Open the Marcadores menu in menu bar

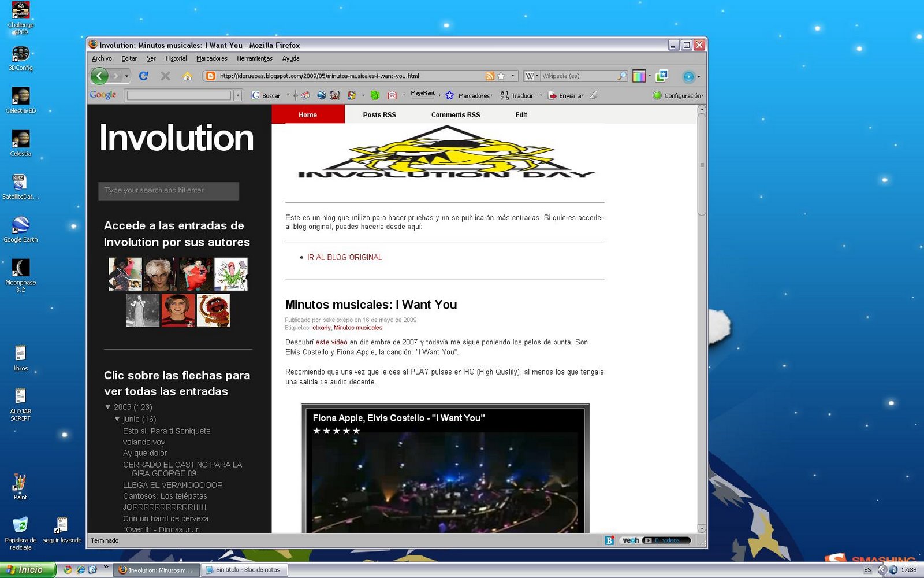pos(212,58)
